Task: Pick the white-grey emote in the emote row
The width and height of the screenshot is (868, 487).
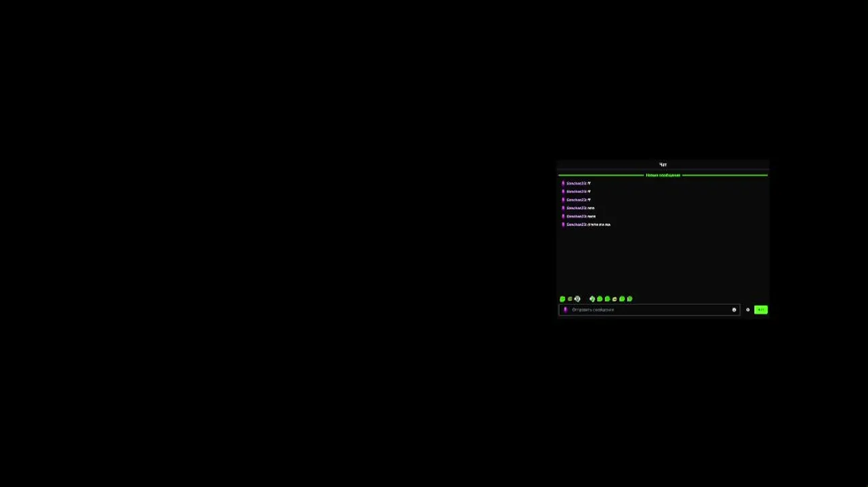Action: (577, 299)
